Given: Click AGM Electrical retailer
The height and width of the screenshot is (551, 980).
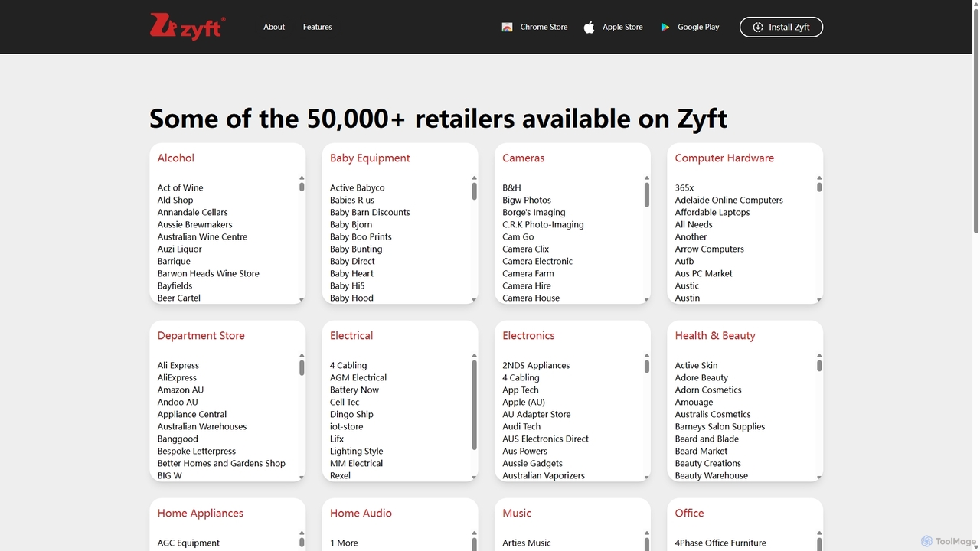Looking at the screenshot, I should pyautogui.click(x=358, y=377).
